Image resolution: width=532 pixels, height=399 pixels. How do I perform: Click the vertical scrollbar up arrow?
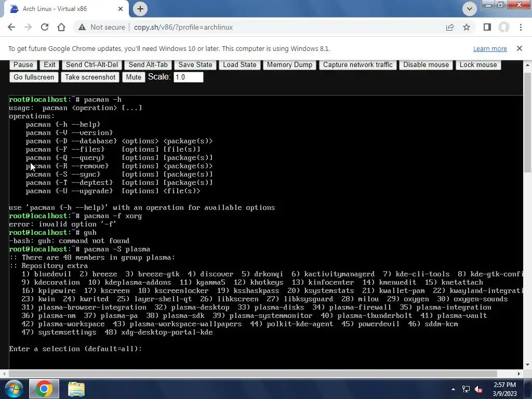click(x=528, y=65)
